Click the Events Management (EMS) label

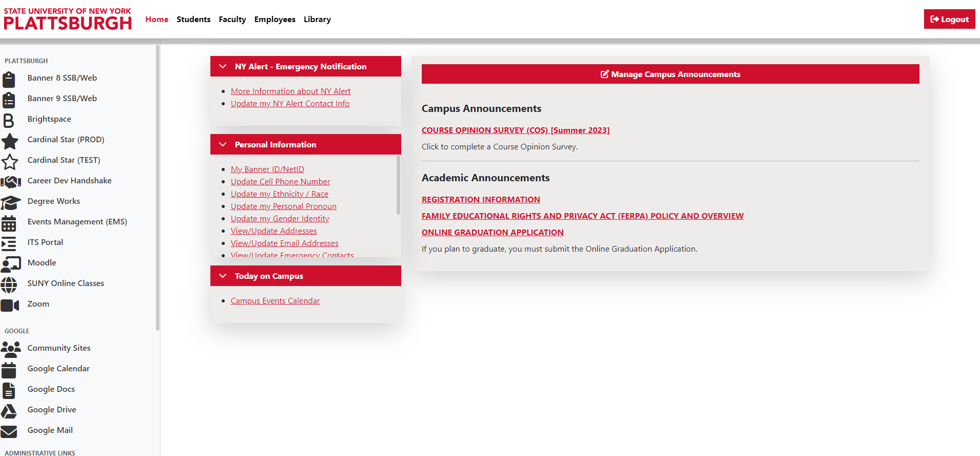click(x=77, y=222)
